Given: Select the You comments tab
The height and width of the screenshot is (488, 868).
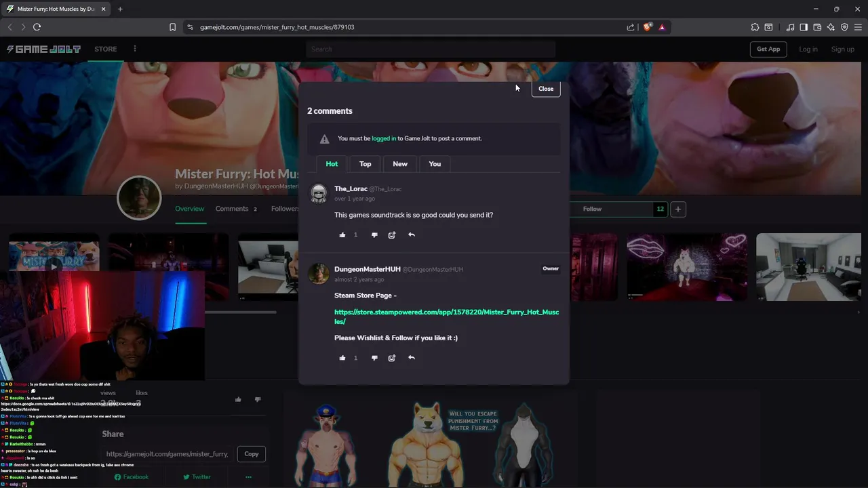Looking at the screenshot, I should (435, 164).
